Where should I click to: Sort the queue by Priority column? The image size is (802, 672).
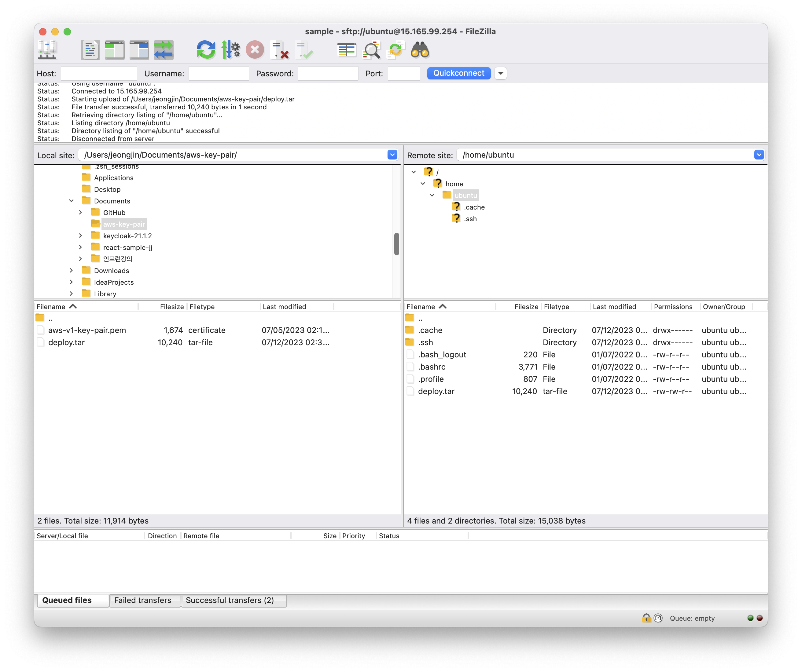tap(358, 535)
